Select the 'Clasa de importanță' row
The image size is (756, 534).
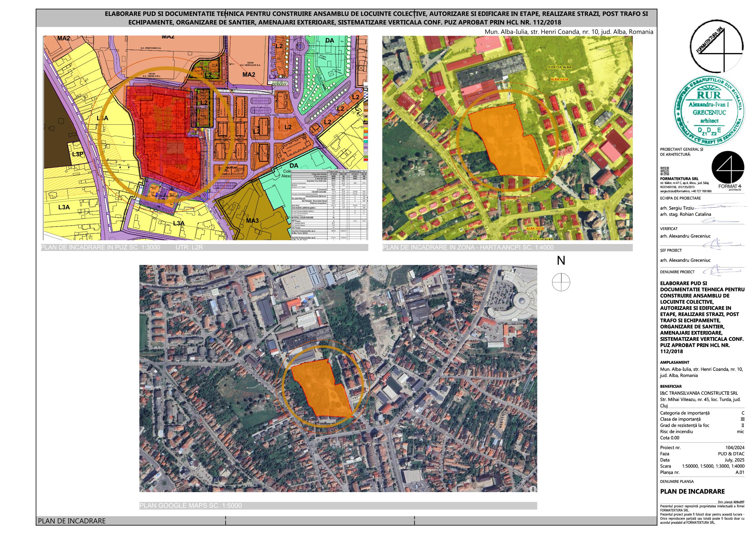point(702,419)
